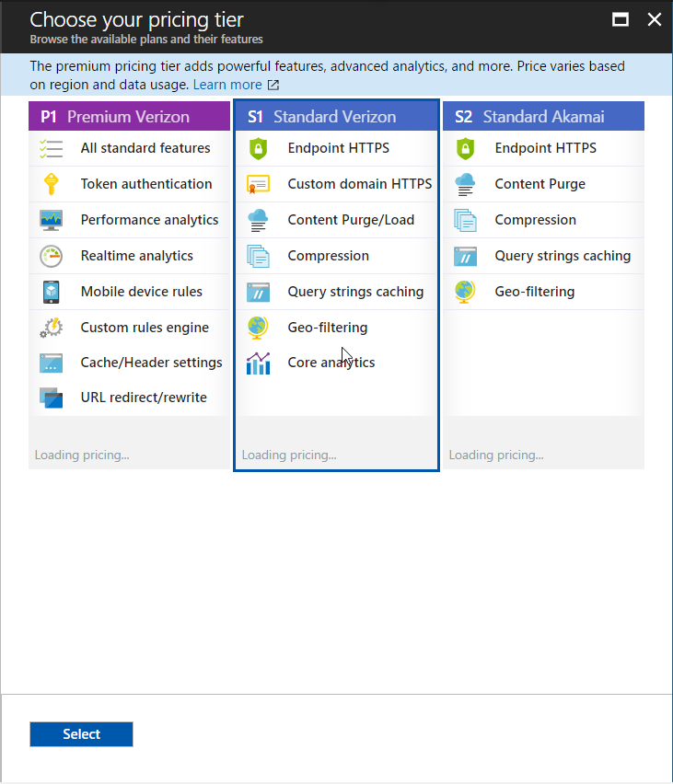Click S1 Query strings caching icon

point(258,292)
